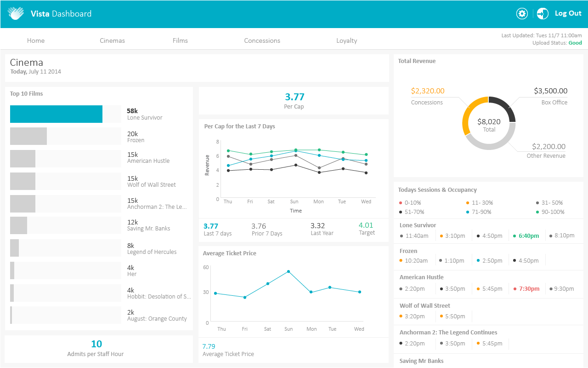This screenshot has width=588, height=368.
Task: Click the American Hustle 15k bar
Action: point(23,159)
